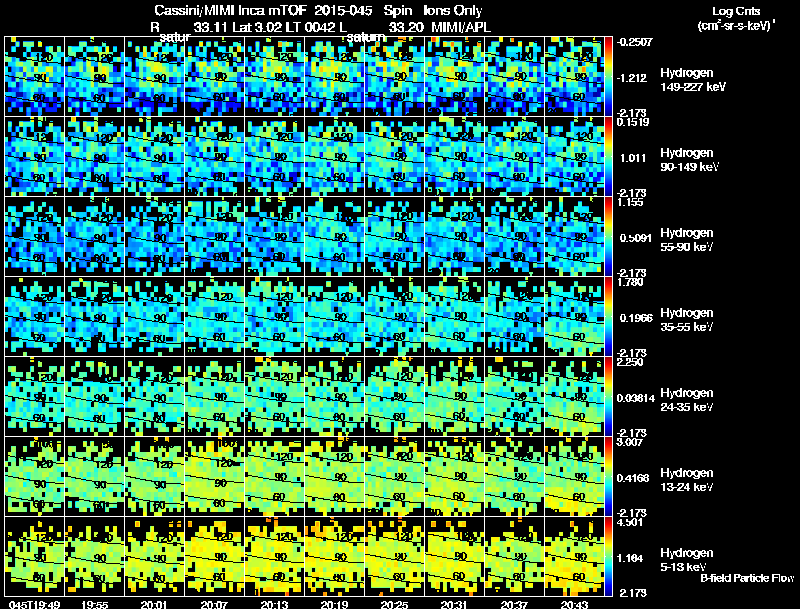This screenshot has width=800, height=609.
Task: Select the 149-227 keV panel at 20:31
Action: [x=455, y=77]
